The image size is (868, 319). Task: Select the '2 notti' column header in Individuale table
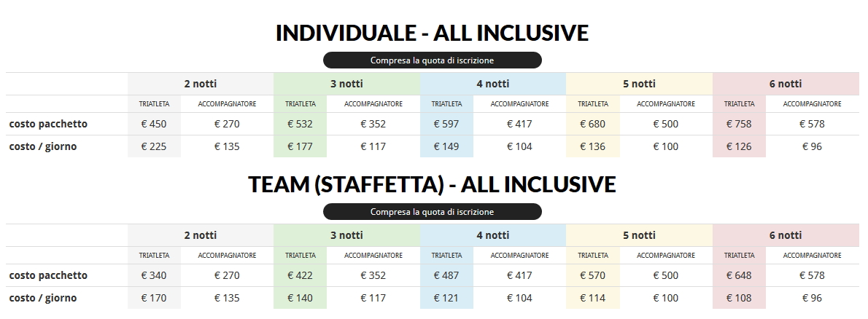tap(201, 84)
